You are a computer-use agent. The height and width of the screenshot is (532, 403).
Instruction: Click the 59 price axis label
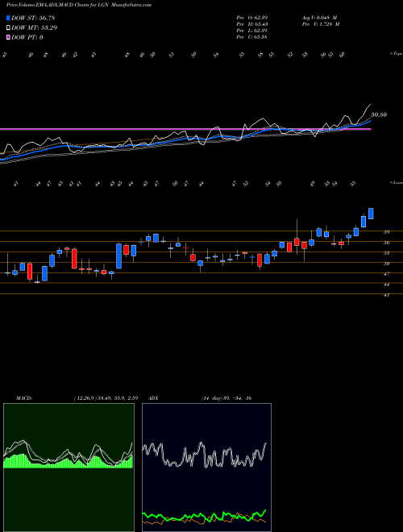point(386,232)
